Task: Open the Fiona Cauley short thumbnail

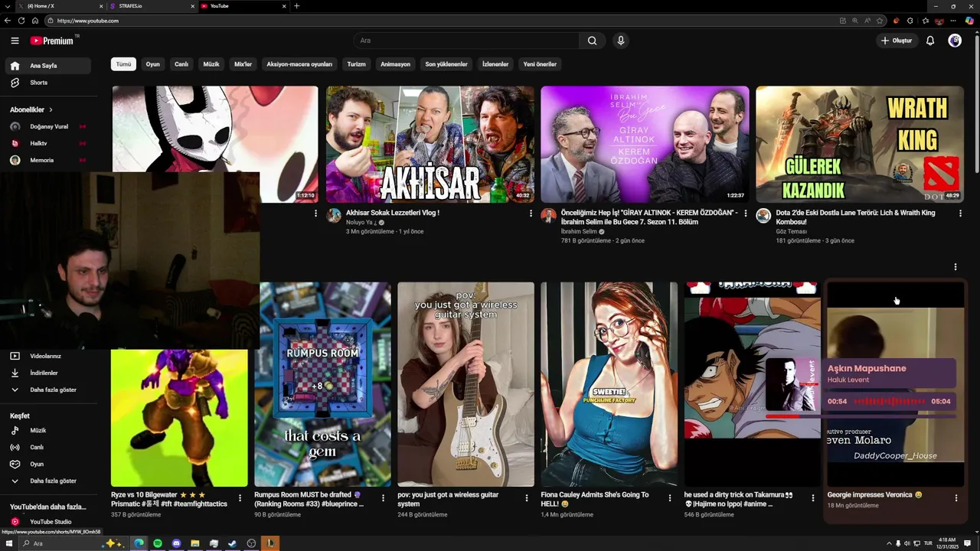Action: tap(609, 384)
